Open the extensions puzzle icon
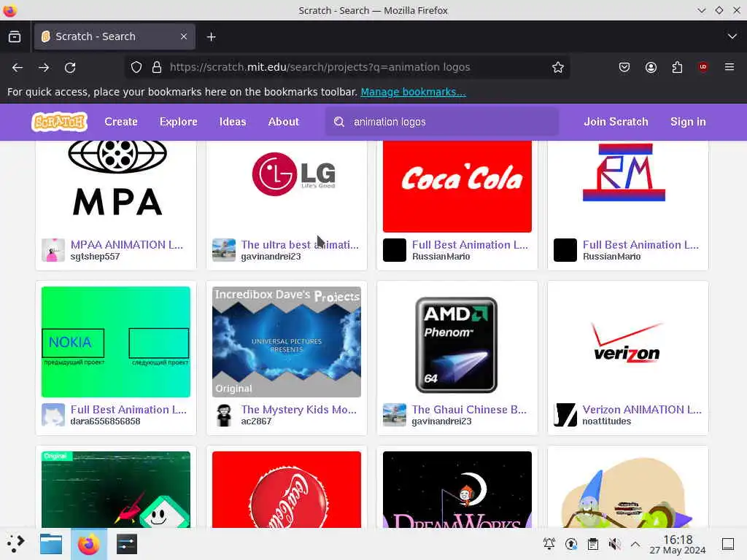 (677, 67)
